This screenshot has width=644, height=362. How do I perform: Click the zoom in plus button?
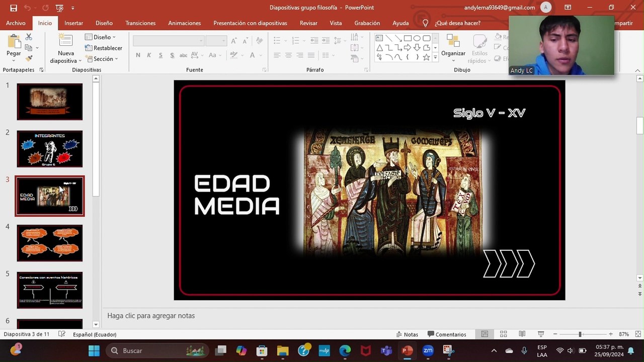pos(611,334)
